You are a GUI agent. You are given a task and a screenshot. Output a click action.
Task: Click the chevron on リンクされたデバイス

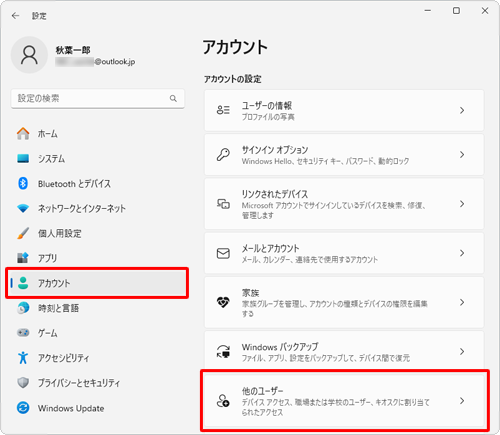462,204
